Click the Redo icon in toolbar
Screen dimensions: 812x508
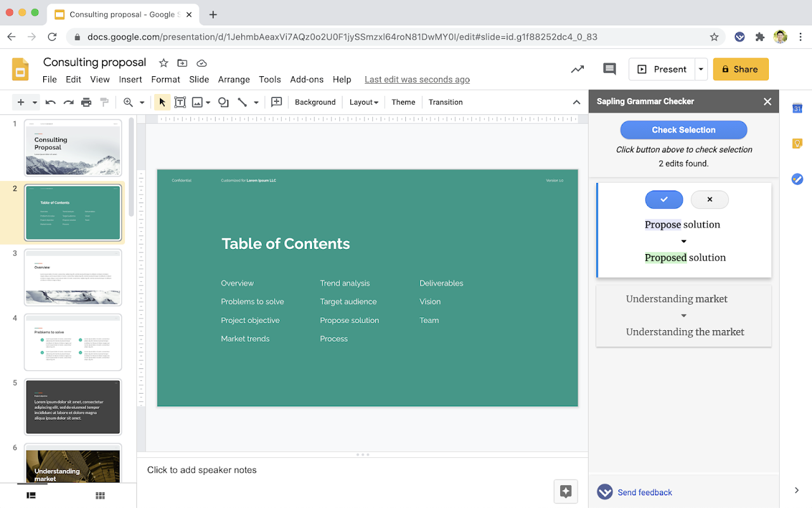click(x=69, y=102)
